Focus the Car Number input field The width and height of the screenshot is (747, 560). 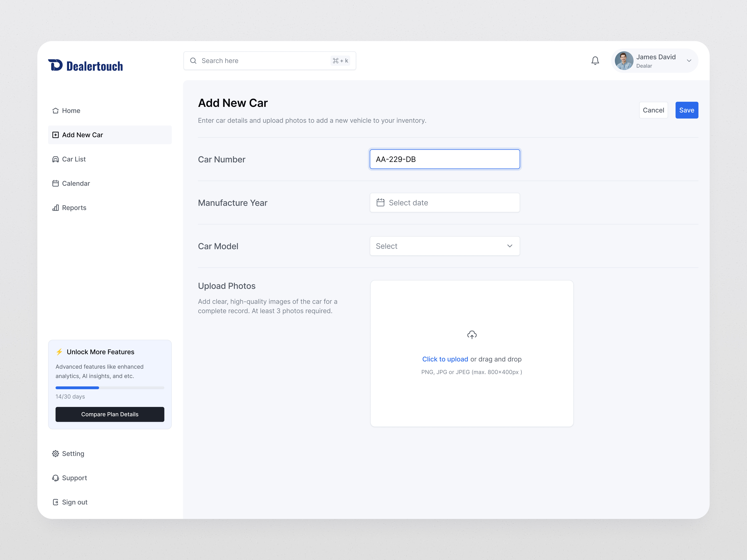pyautogui.click(x=444, y=159)
